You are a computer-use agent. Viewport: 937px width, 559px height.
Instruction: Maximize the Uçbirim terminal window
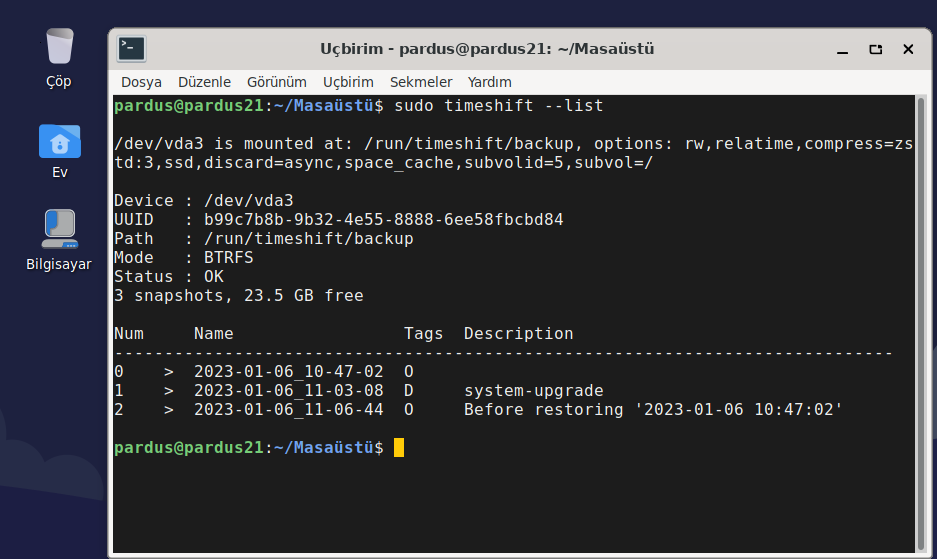tap(875, 50)
